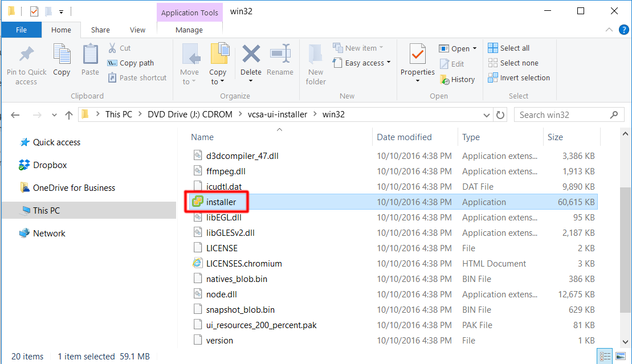
Task: Click Invert selection in the ribbon
Action: 519,78
